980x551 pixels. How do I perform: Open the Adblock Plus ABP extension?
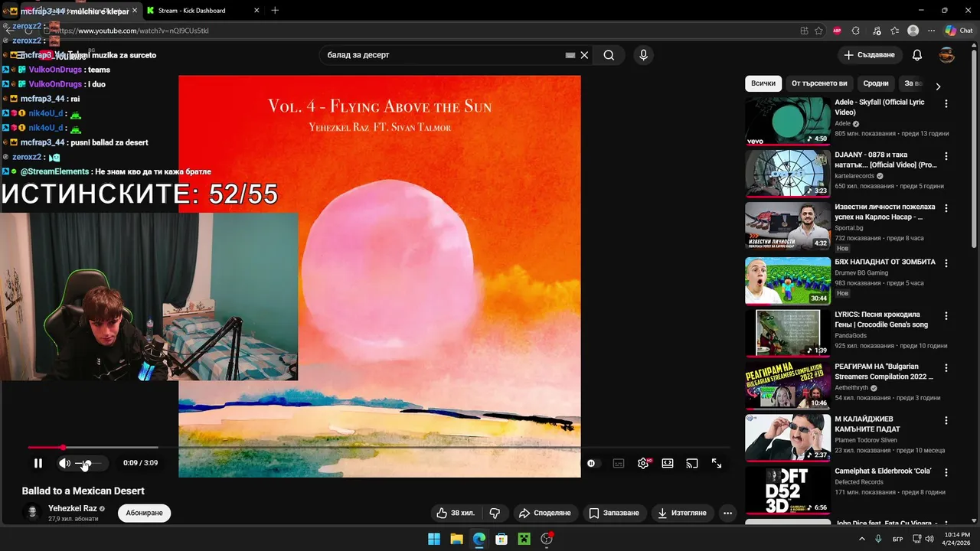click(x=837, y=31)
